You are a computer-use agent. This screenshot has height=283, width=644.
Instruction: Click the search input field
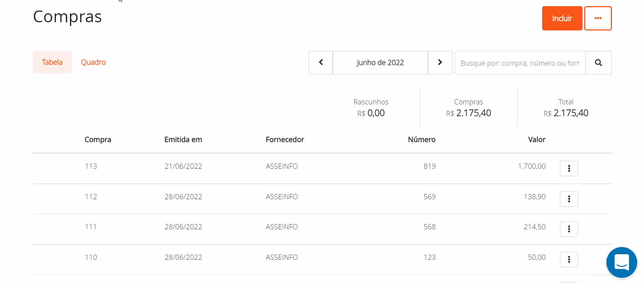519,63
